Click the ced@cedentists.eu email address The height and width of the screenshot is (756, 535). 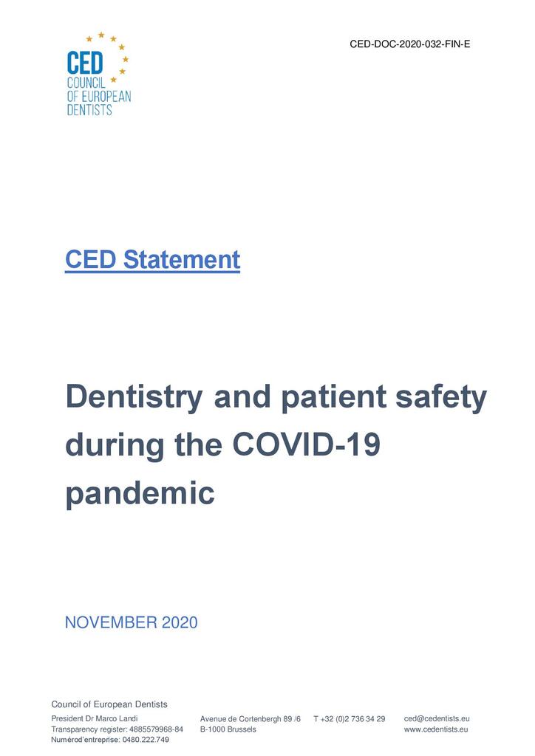(x=437, y=718)
